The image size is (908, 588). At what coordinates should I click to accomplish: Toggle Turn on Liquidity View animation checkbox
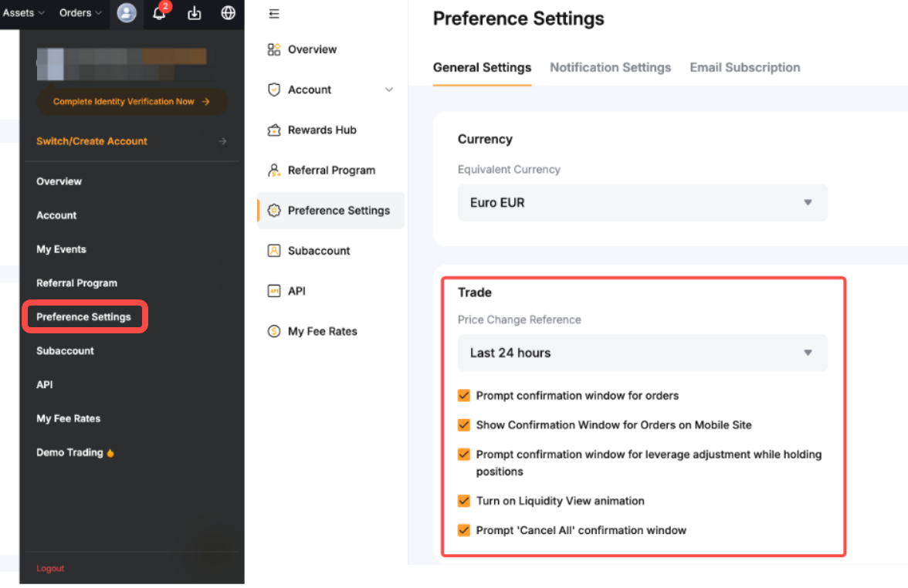point(464,501)
